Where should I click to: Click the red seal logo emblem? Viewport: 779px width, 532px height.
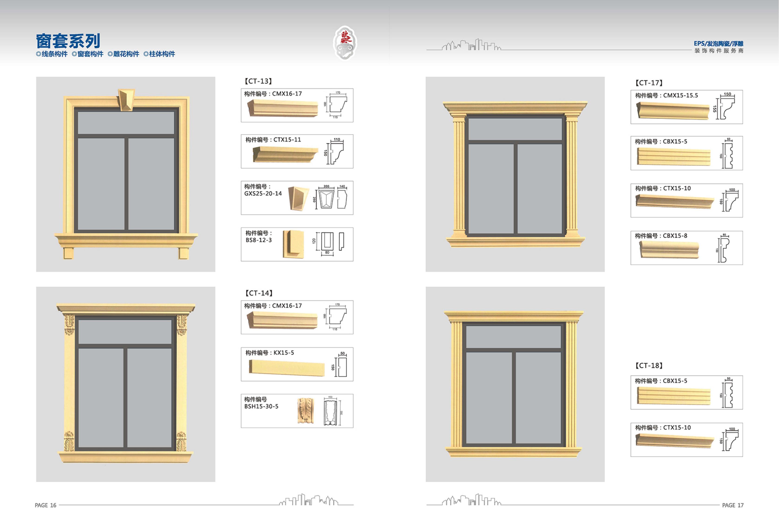(x=345, y=42)
